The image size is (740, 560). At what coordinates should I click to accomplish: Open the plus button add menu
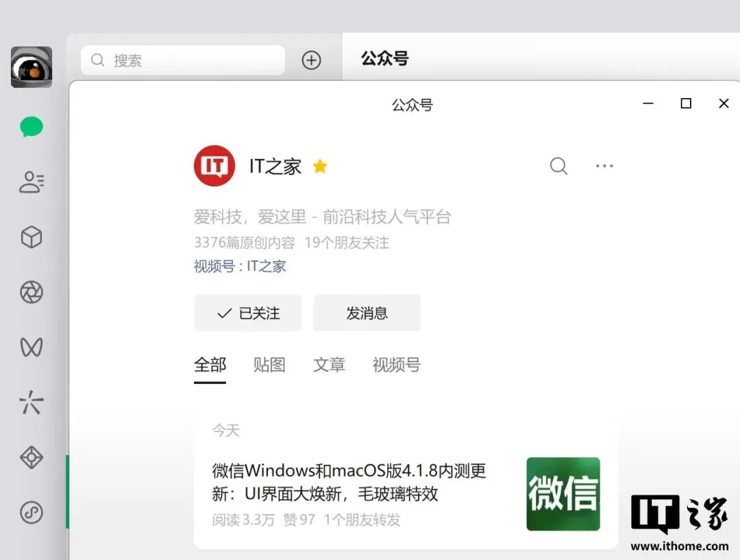(x=311, y=60)
